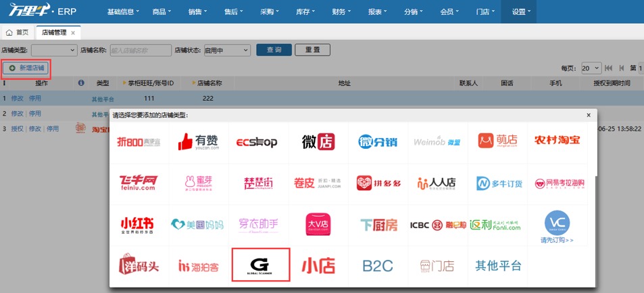Screen dimensions: 644x293
Task: Choose the 人人店 platform logo
Action: click(436, 183)
